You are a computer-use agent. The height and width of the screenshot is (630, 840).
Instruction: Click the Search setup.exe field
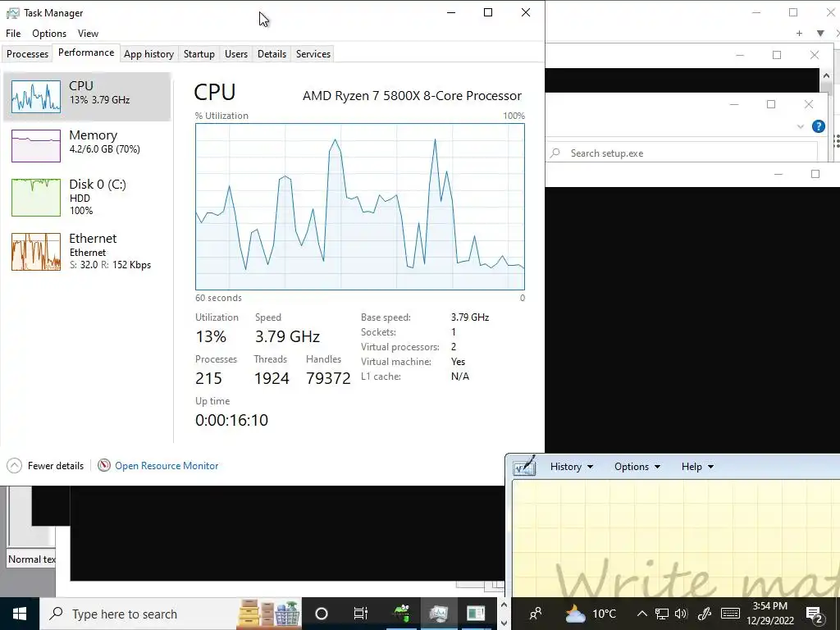coord(682,153)
